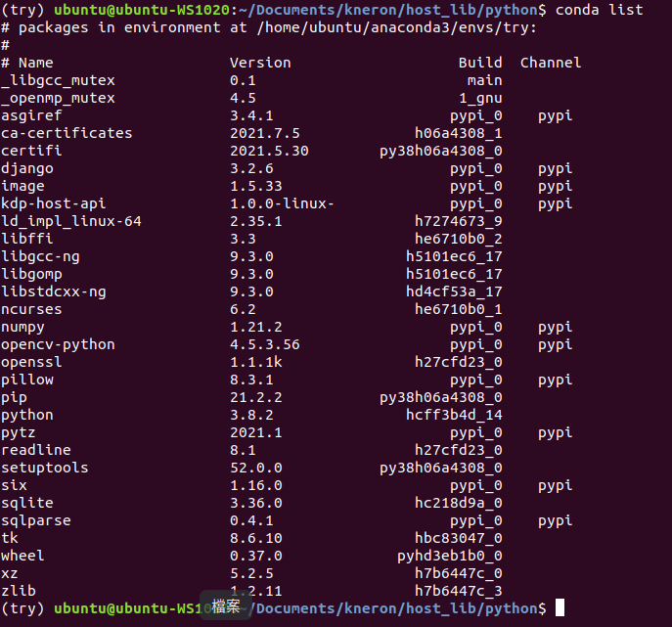Viewport: 672px width, 627px height.
Task: Click the environment path /home/ubuntu/anaconda3/envs/try
Action: point(393,27)
